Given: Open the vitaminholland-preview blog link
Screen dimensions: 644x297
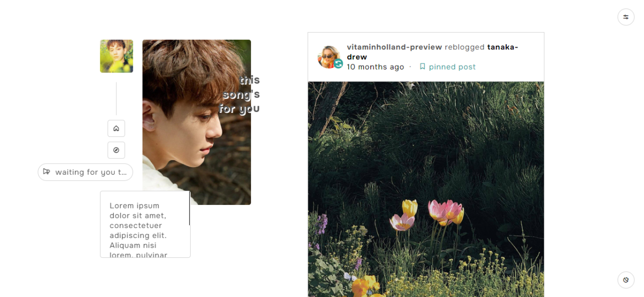Looking at the screenshot, I should pos(394,47).
